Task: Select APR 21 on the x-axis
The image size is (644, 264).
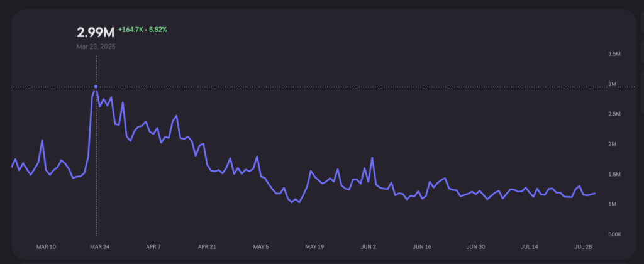Action: pyautogui.click(x=207, y=247)
